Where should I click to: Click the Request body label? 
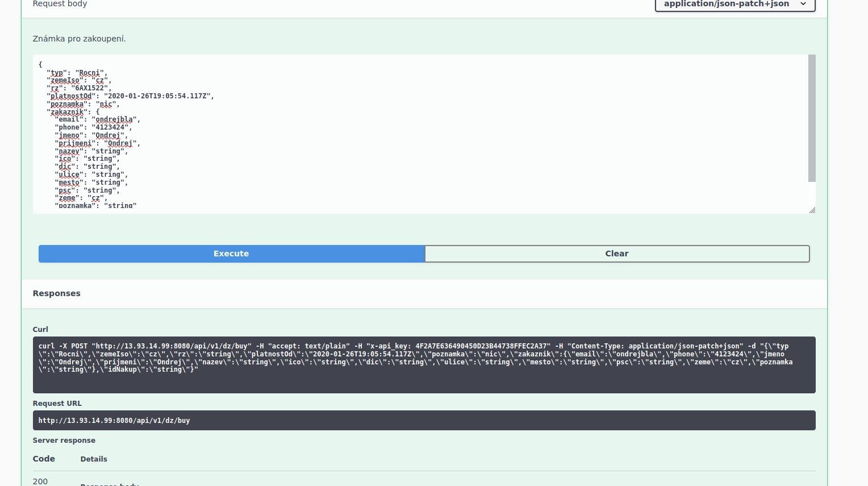60,4
